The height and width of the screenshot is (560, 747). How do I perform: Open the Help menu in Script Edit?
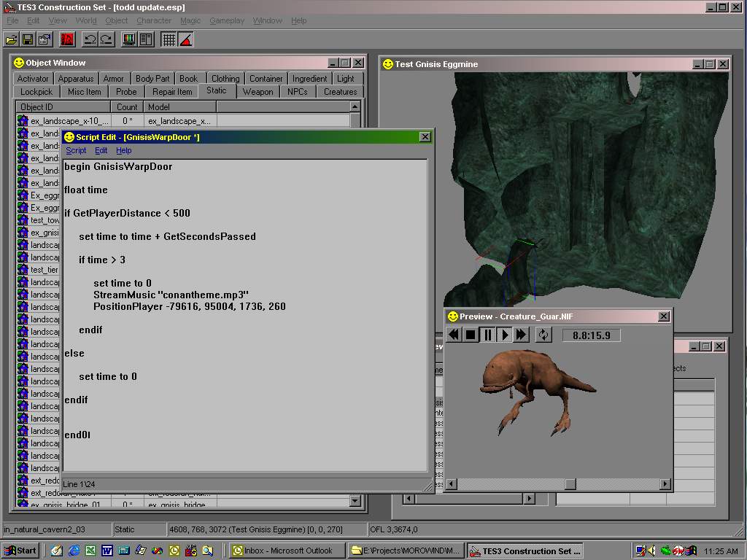pos(124,150)
